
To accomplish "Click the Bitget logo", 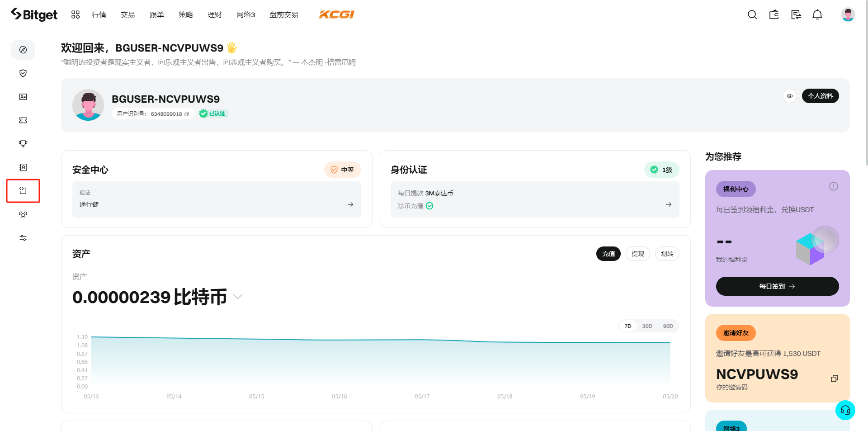I will (34, 14).
